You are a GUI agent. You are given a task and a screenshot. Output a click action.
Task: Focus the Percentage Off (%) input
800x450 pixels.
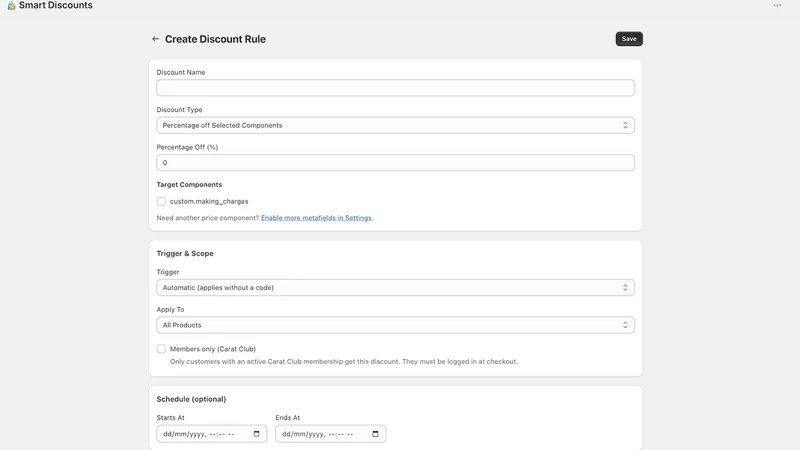click(x=395, y=163)
